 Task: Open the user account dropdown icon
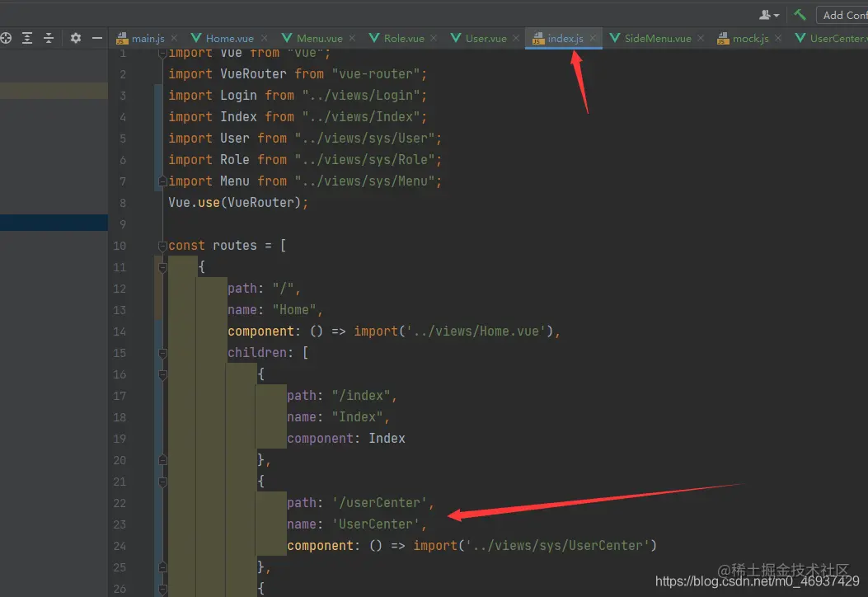click(769, 15)
